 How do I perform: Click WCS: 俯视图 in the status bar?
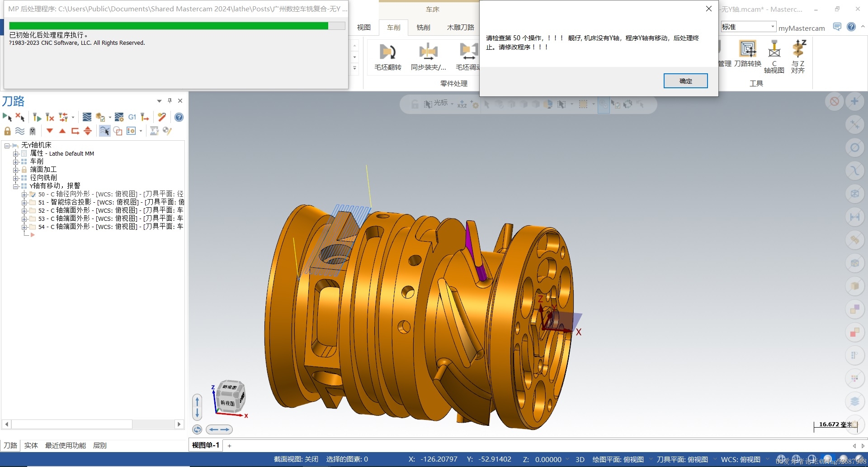click(741, 459)
